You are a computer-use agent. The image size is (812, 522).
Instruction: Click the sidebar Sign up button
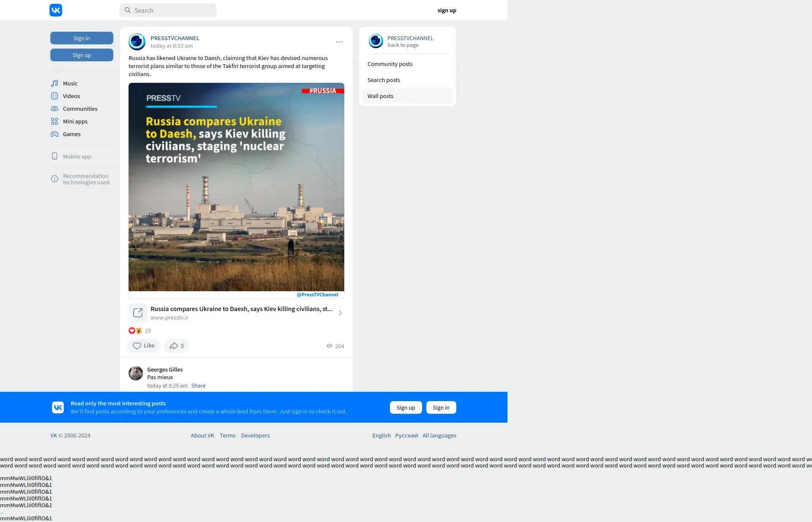click(82, 55)
